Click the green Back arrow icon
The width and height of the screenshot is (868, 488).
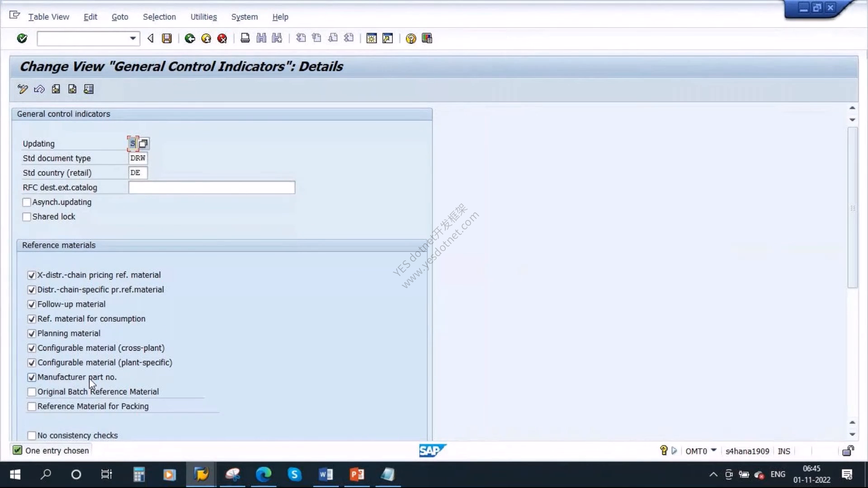(x=190, y=38)
